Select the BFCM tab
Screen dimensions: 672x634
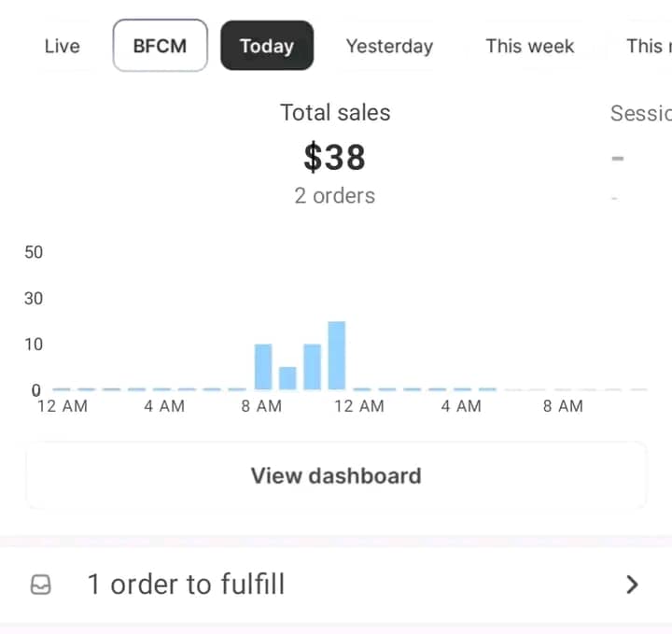click(160, 46)
